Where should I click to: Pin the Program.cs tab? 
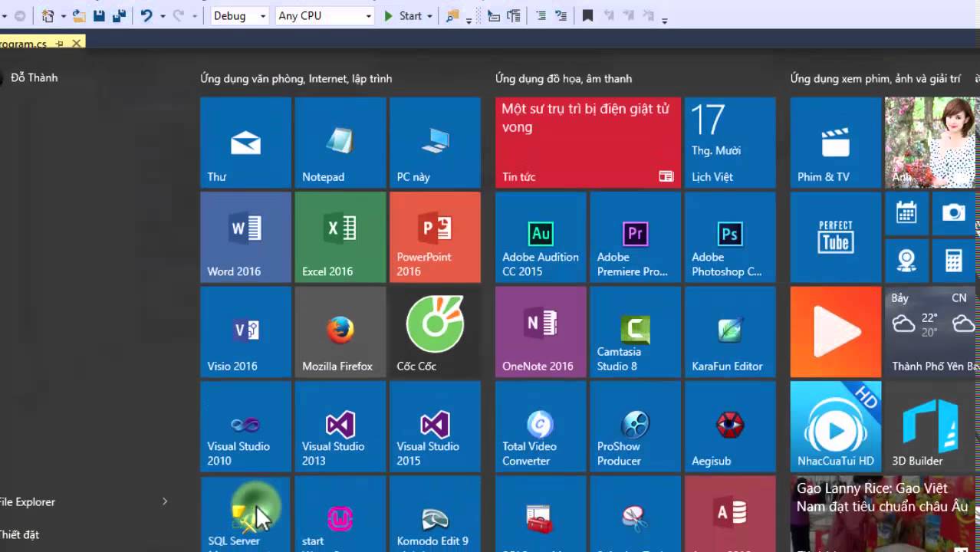click(60, 44)
